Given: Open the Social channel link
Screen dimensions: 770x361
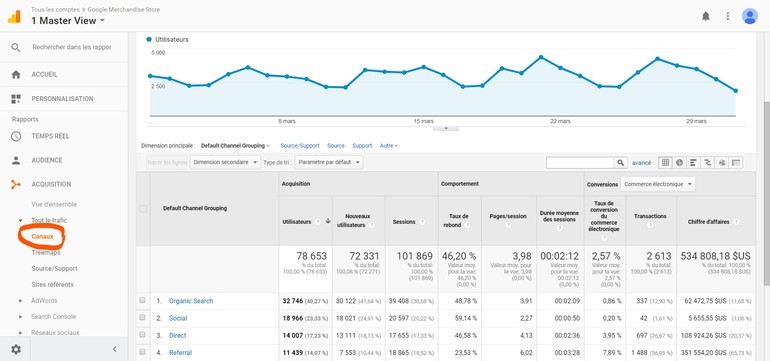Looking at the screenshot, I should (x=178, y=318).
